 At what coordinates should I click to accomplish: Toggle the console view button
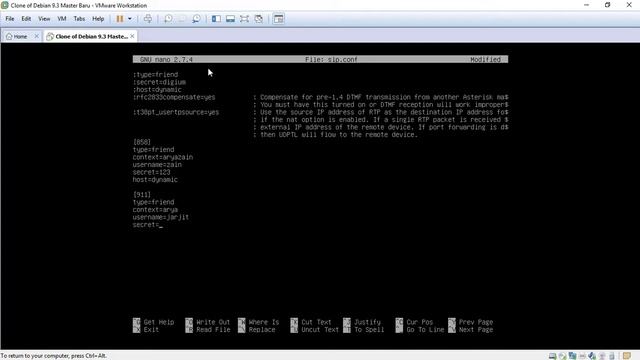[278, 19]
